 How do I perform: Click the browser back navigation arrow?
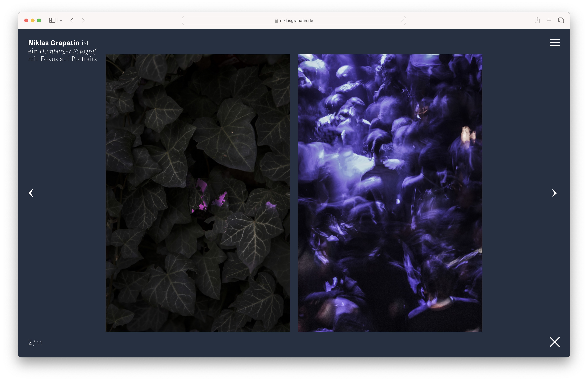click(x=72, y=20)
